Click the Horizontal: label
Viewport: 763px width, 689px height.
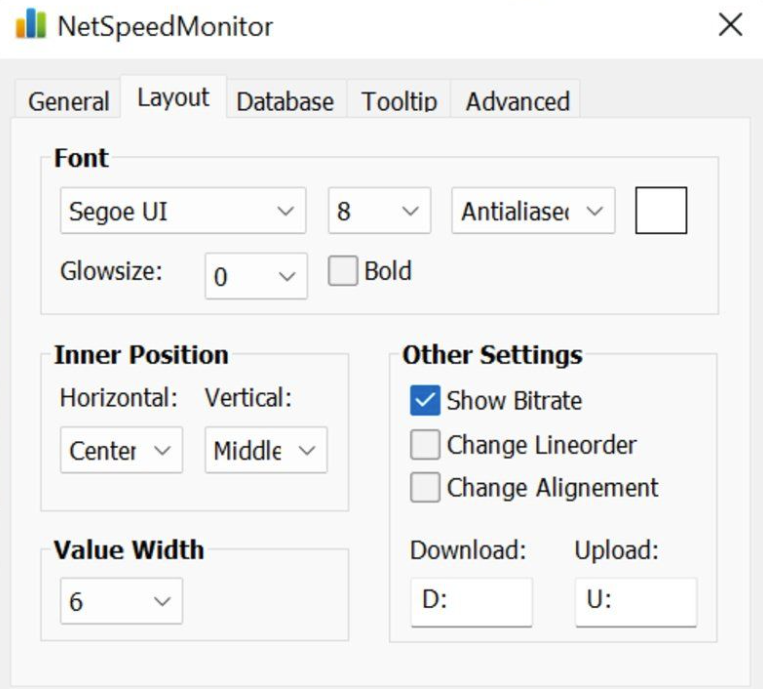pos(119,398)
